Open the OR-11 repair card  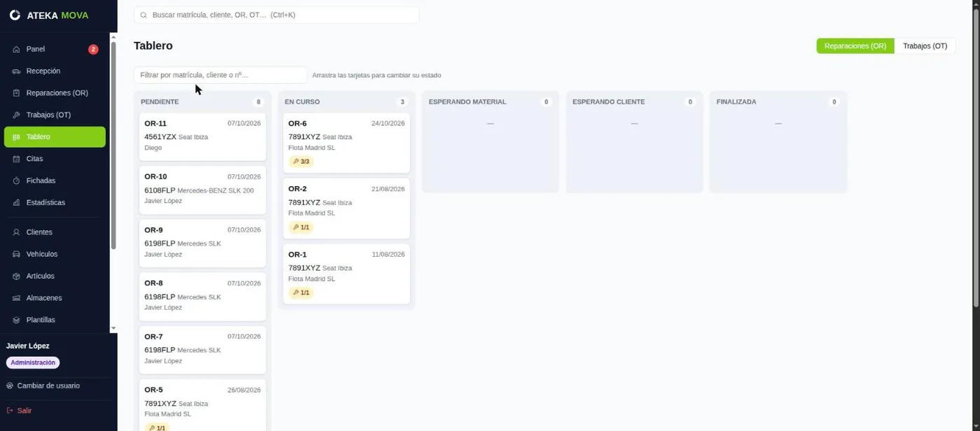pos(202,137)
